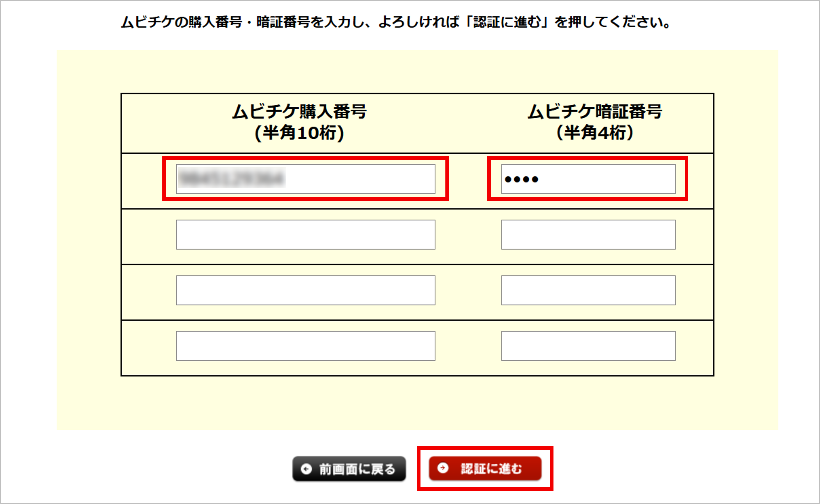Click the instruction sentence at top
This screenshot has height=504, width=820.
395,22
